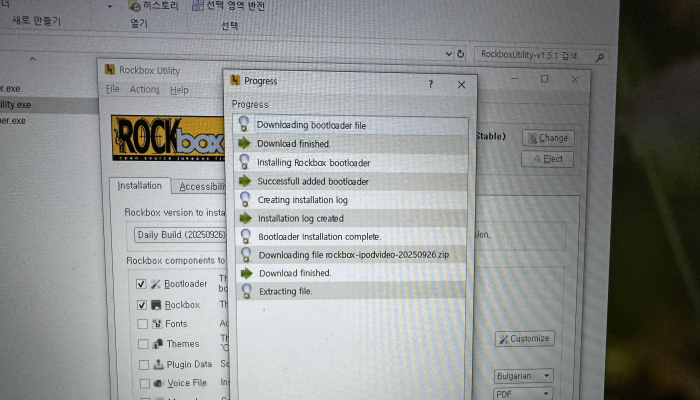Click lightbulb icon beside 'Creating installation log'
The width and height of the screenshot is (700, 400).
(245, 199)
